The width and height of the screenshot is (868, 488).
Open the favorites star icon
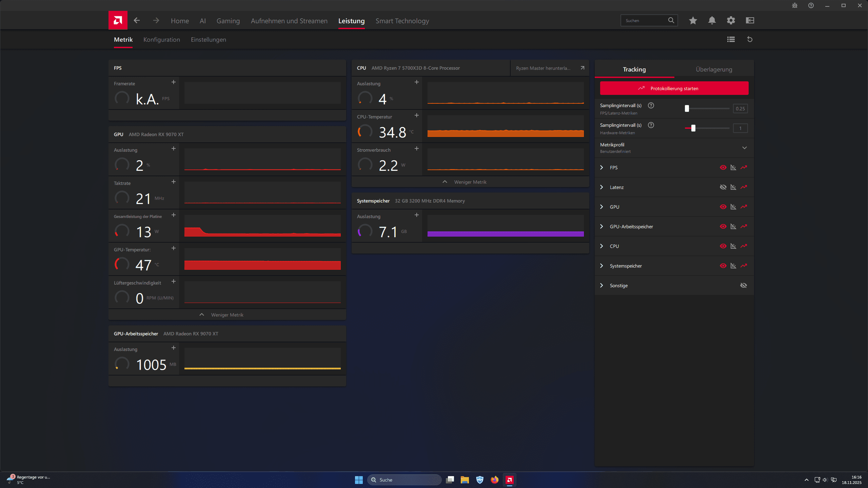click(693, 20)
